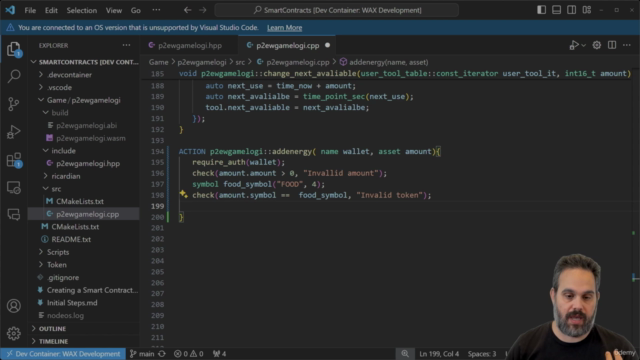
Task: Open the chat panel icon in activity bar
Action: click(x=13, y=214)
